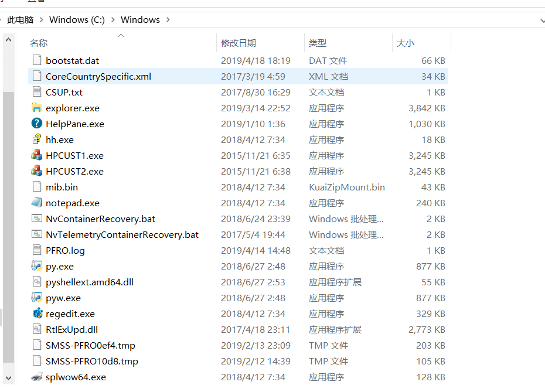
Task: Click the NvTelemetryContainerRecovery.bat batch icon
Action: [x=37, y=234]
